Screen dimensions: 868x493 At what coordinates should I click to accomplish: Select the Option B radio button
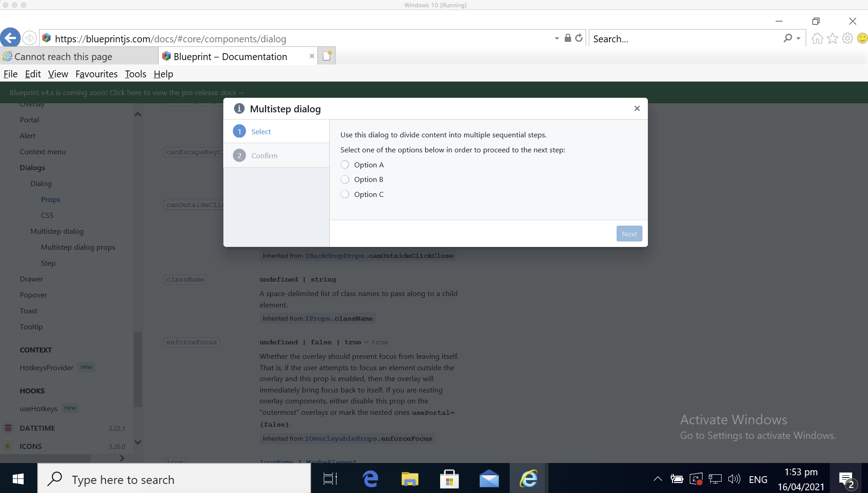pos(345,179)
